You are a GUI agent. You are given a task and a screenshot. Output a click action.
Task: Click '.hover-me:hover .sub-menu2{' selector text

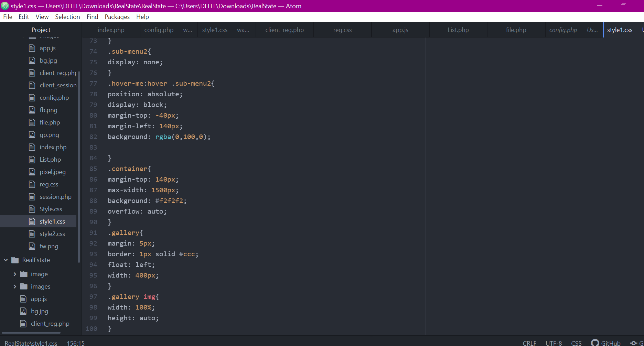[161, 83]
